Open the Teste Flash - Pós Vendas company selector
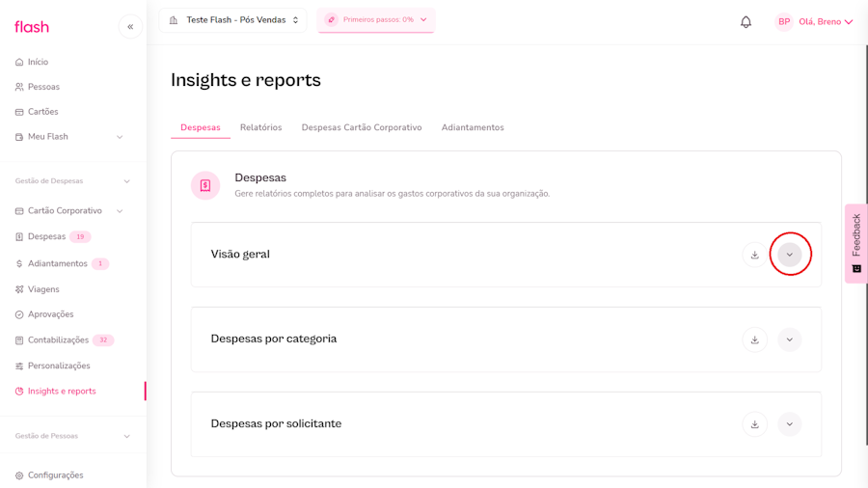868x488 pixels. pos(233,20)
